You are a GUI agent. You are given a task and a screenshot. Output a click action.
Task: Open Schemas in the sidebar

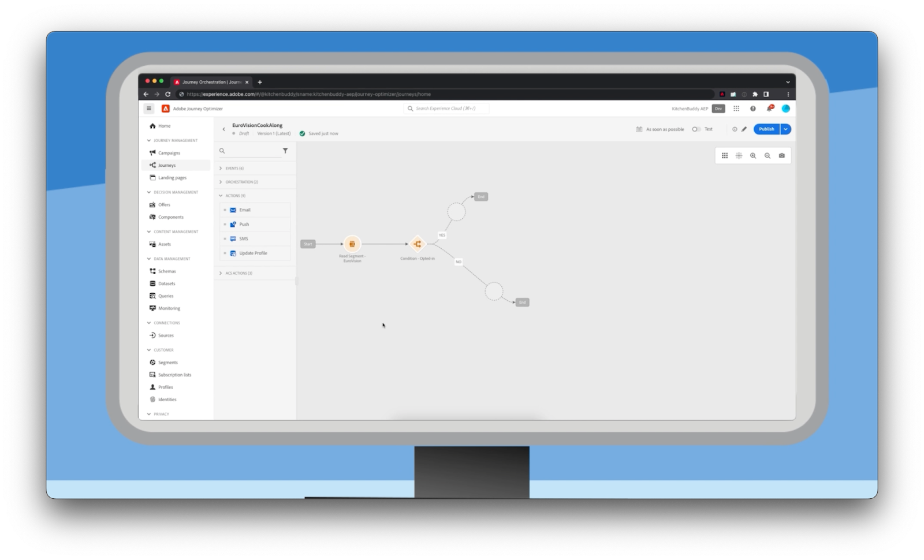pos(162,271)
